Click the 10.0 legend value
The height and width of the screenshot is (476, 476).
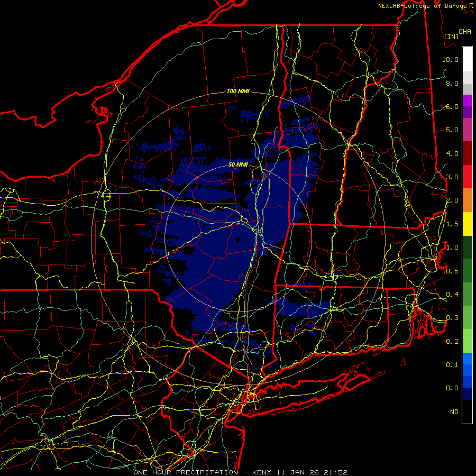pos(450,59)
